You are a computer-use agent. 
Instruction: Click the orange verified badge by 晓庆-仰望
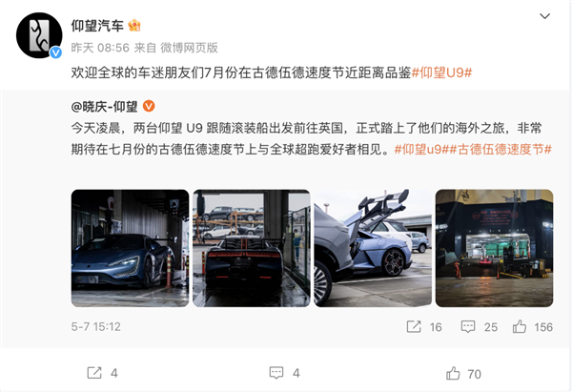point(149,106)
